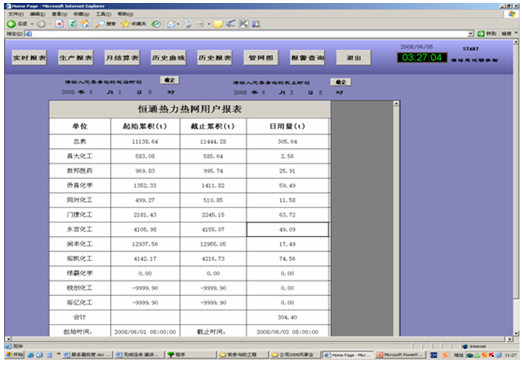Click the green Back arrow icon

tap(11, 24)
